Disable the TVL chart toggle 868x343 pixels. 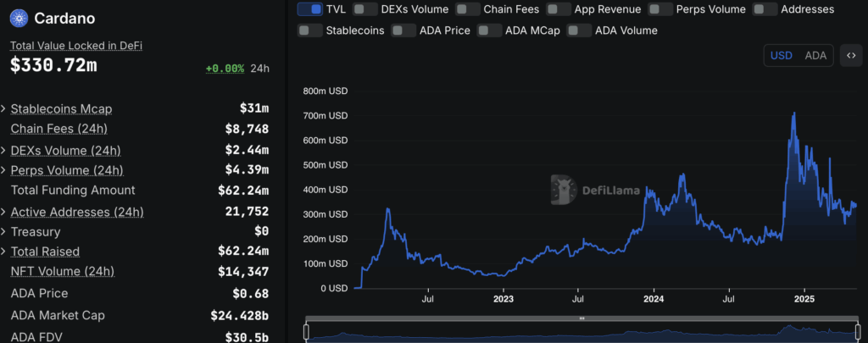click(x=310, y=8)
